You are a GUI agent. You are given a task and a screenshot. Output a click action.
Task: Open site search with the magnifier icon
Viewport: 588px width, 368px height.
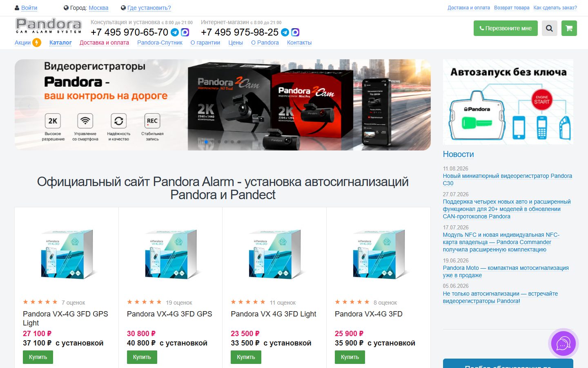(550, 28)
